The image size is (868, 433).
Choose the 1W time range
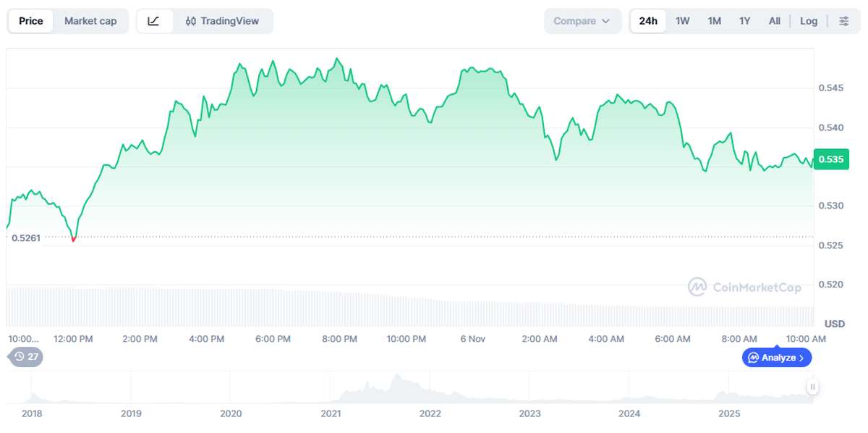683,21
